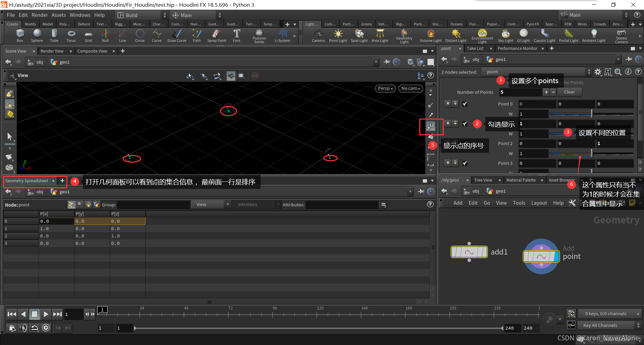The height and width of the screenshot is (345, 644).
Task: Toggle Point 0 enable checkbox
Action: point(465,104)
